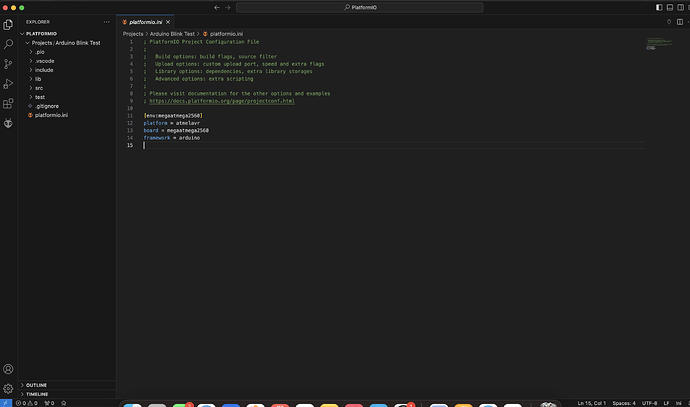Click the PlatformIO plug icon in editor toolbar
This screenshot has height=407, width=690.
pyautogui.click(x=669, y=22)
